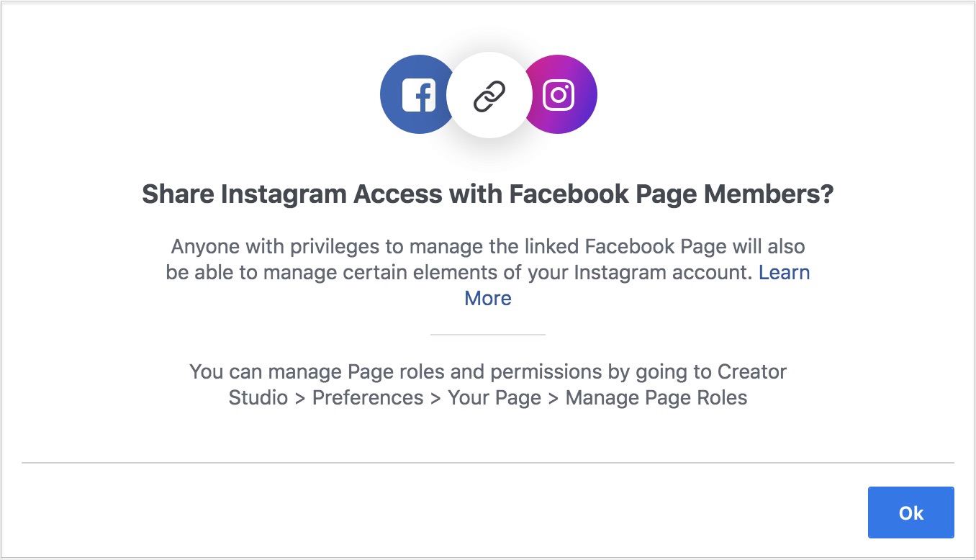
Task: Click the 'Manage Page Roles' text
Action: tap(656, 397)
